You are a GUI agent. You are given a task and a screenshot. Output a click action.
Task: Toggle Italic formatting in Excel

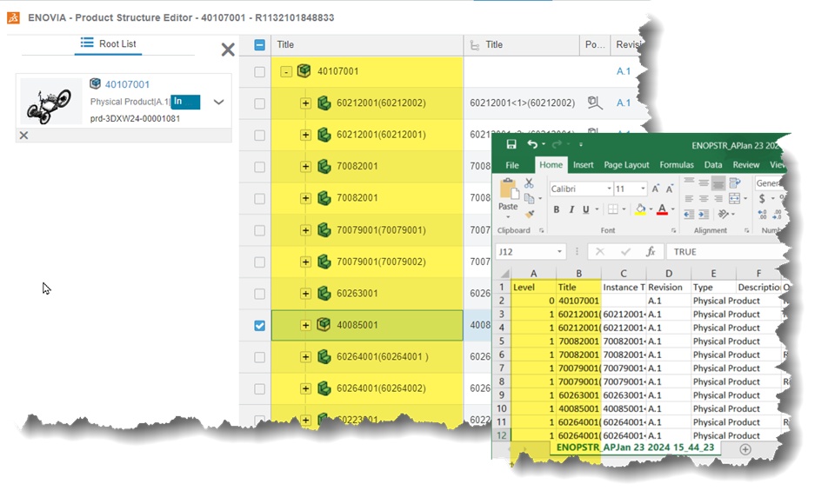click(x=571, y=209)
